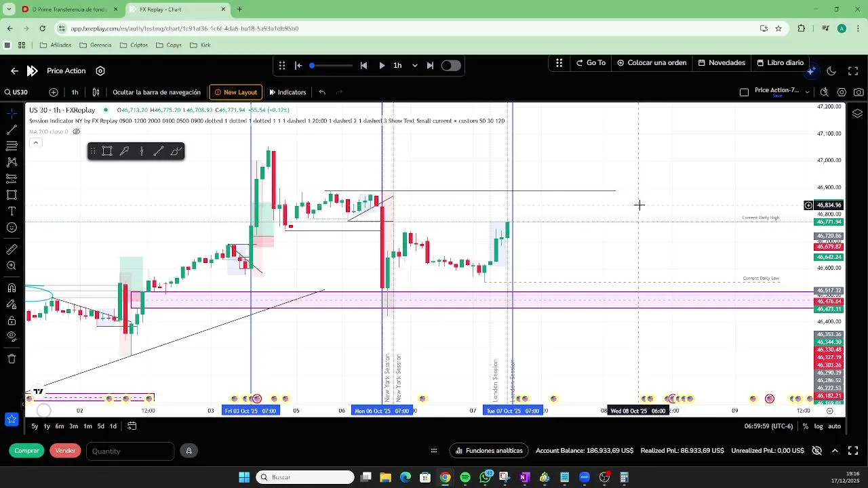This screenshot has height=488, width=868.
Task: Open the position/forecasting tool in left toolbar
Action: click(12, 178)
